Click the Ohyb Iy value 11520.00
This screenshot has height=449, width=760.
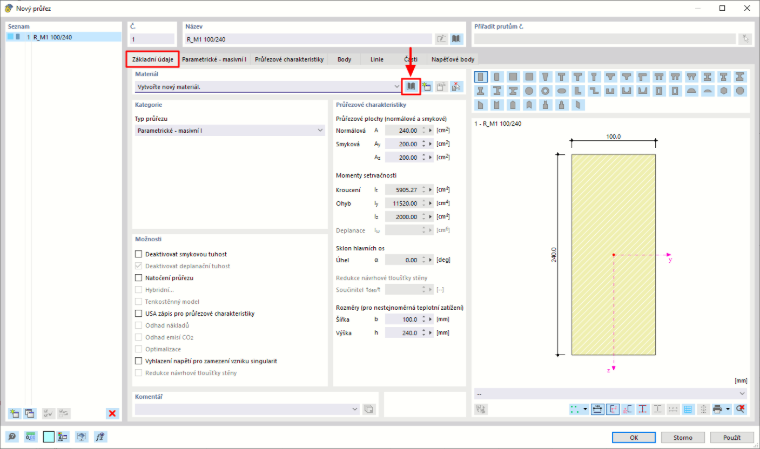pyautogui.click(x=402, y=204)
